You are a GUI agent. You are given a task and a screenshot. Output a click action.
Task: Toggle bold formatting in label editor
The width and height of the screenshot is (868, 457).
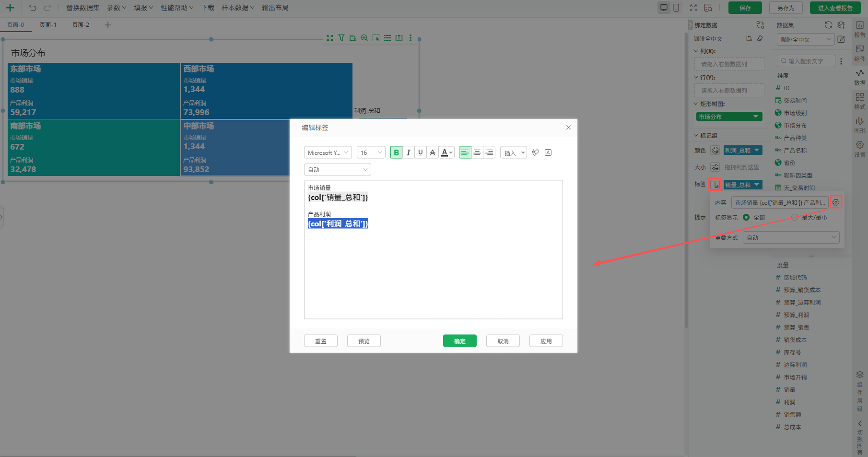pos(396,152)
